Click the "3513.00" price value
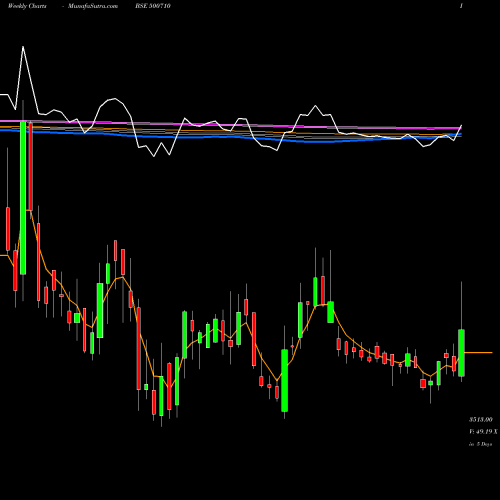 pyautogui.click(x=481, y=419)
